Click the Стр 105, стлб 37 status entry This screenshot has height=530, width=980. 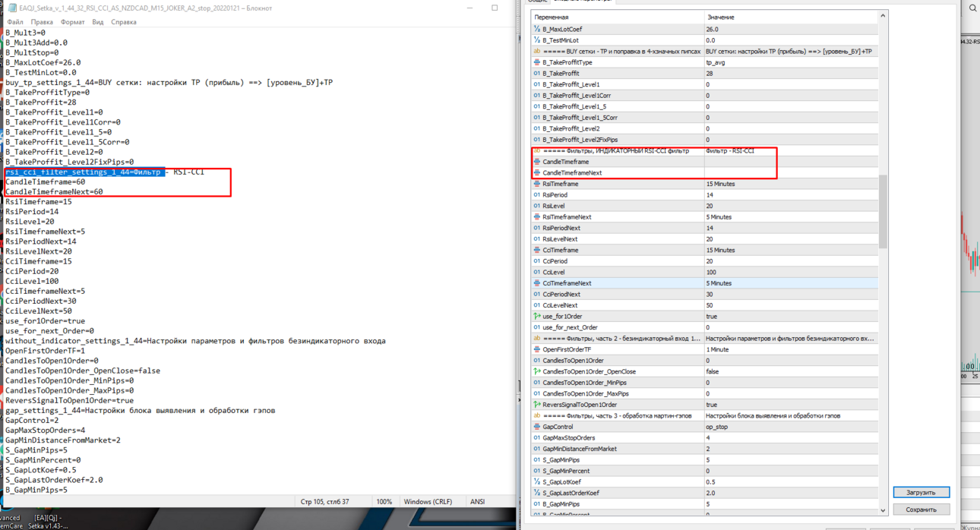pos(325,502)
